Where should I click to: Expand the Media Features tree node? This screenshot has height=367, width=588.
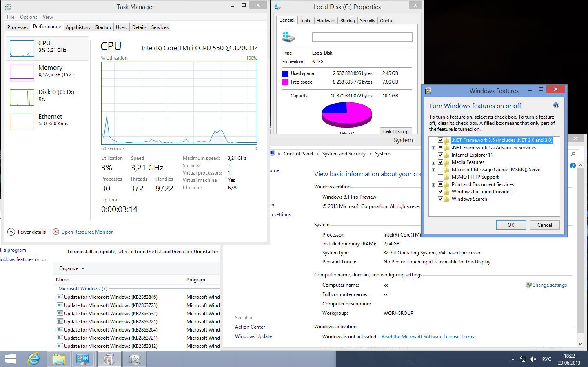(433, 163)
